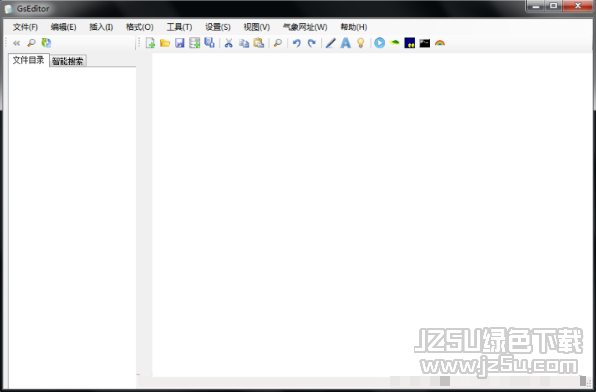Switch to the 智能搜索 tab
Viewport: 596px width, 392px height.
pyautogui.click(x=68, y=61)
